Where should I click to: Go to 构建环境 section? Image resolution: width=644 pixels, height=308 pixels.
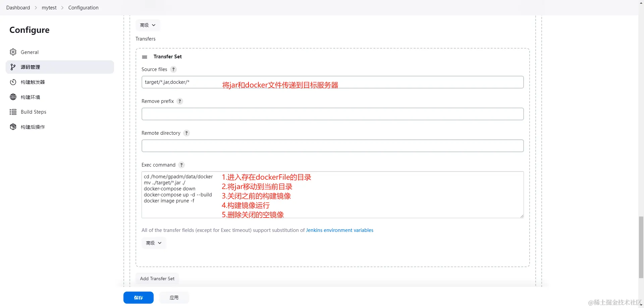(60, 97)
